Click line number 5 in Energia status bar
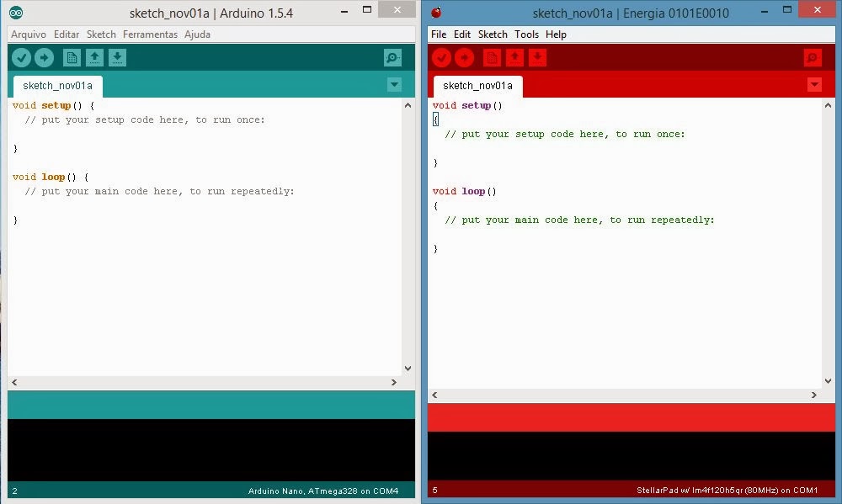Screen dimensions: 842x504 pos(434,490)
